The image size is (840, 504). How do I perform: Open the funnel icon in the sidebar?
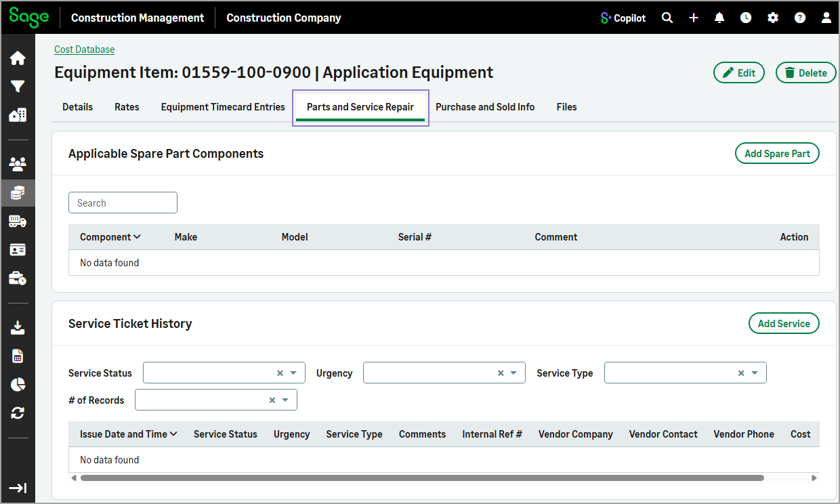coord(18,87)
